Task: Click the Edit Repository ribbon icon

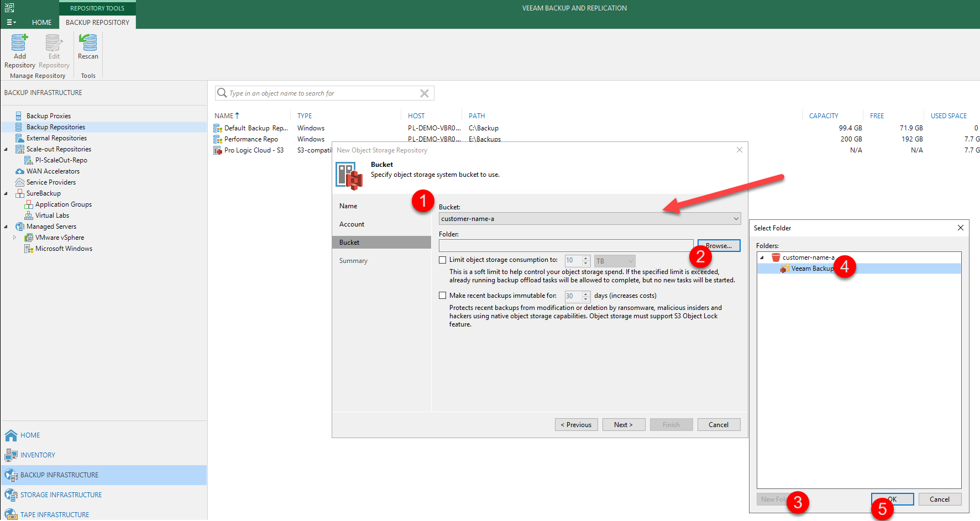Action: pyautogui.click(x=54, y=43)
